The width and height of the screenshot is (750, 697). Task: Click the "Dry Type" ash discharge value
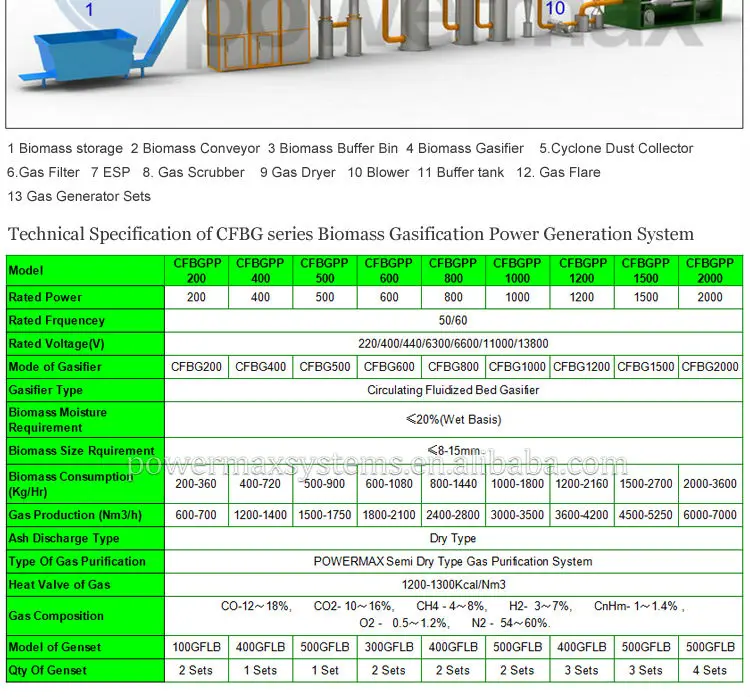tap(453, 538)
